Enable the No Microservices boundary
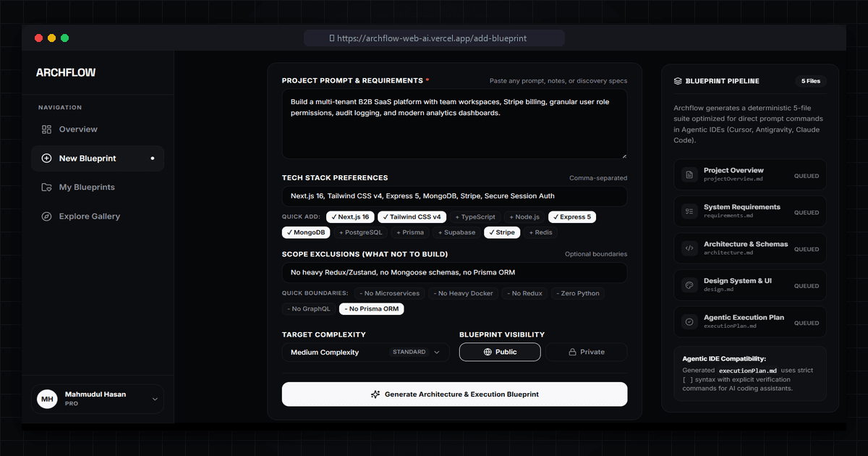Image resolution: width=868 pixels, height=456 pixels. pos(390,293)
